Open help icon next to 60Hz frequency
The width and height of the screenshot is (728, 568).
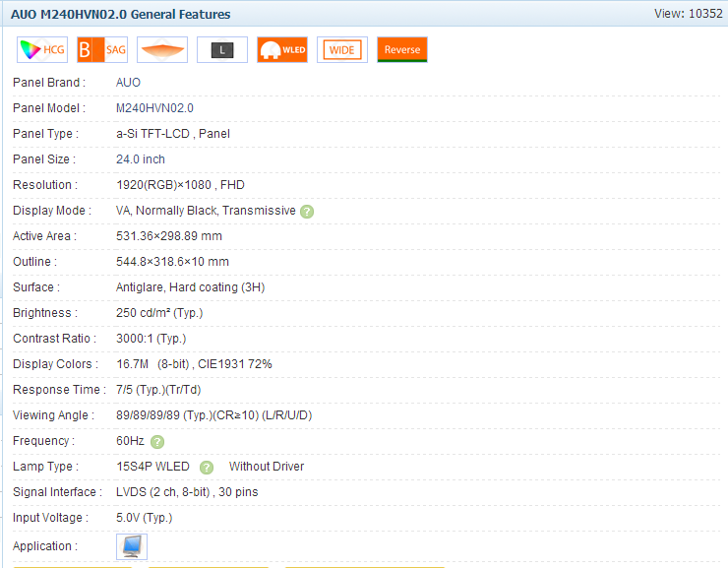click(x=157, y=442)
